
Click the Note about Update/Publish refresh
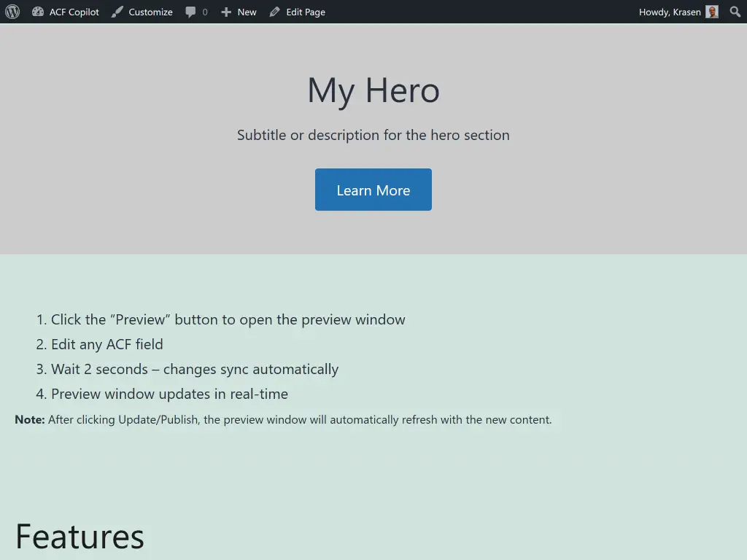pyautogui.click(x=283, y=419)
